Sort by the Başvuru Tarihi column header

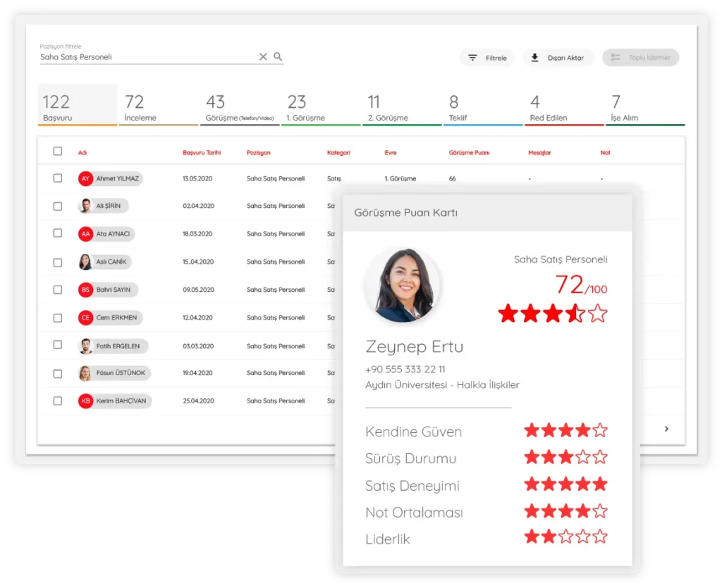(202, 153)
